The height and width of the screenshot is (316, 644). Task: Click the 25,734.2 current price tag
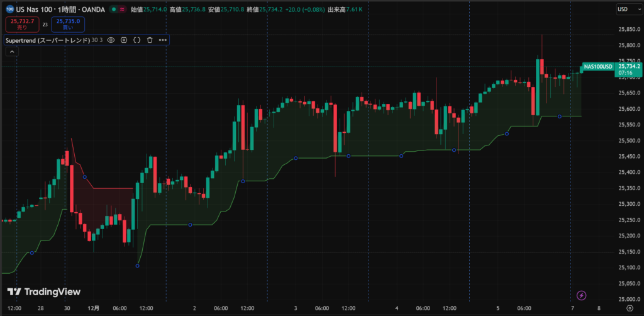[x=629, y=66]
